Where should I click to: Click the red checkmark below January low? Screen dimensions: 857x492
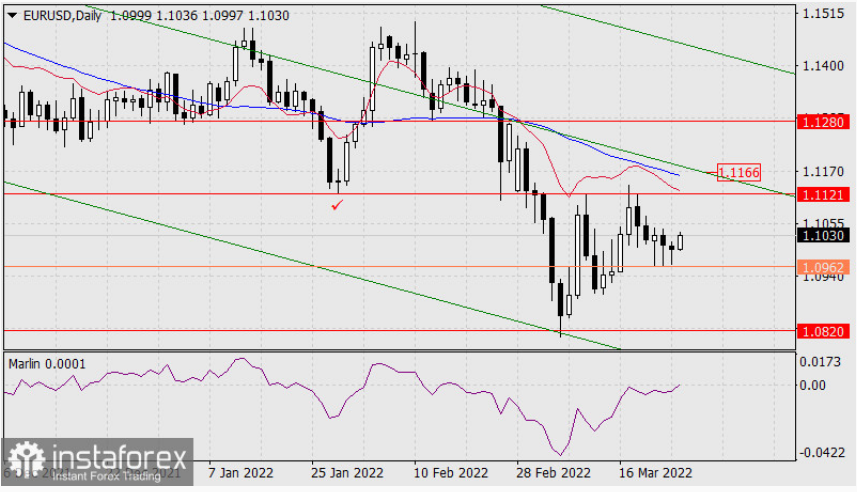[337, 206]
